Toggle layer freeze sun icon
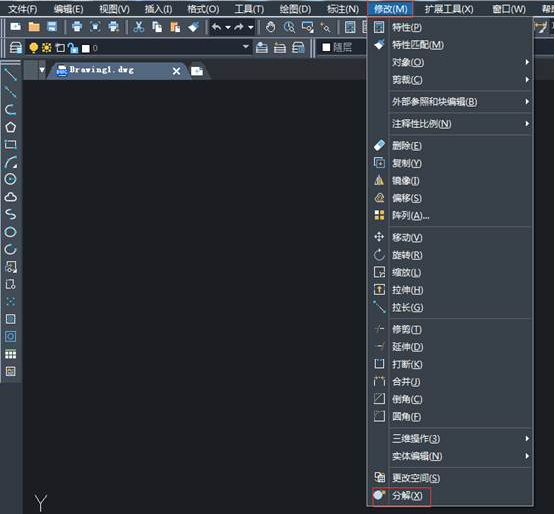Screen dimensions: 555x514 point(47,47)
